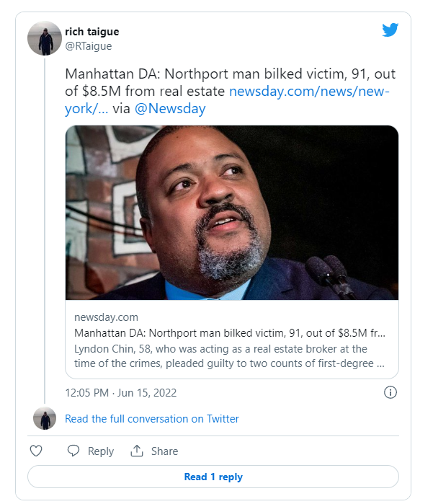Viewport: 433px width, 504px height.
Task: Click the heart like icon
Action: pyautogui.click(x=36, y=451)
